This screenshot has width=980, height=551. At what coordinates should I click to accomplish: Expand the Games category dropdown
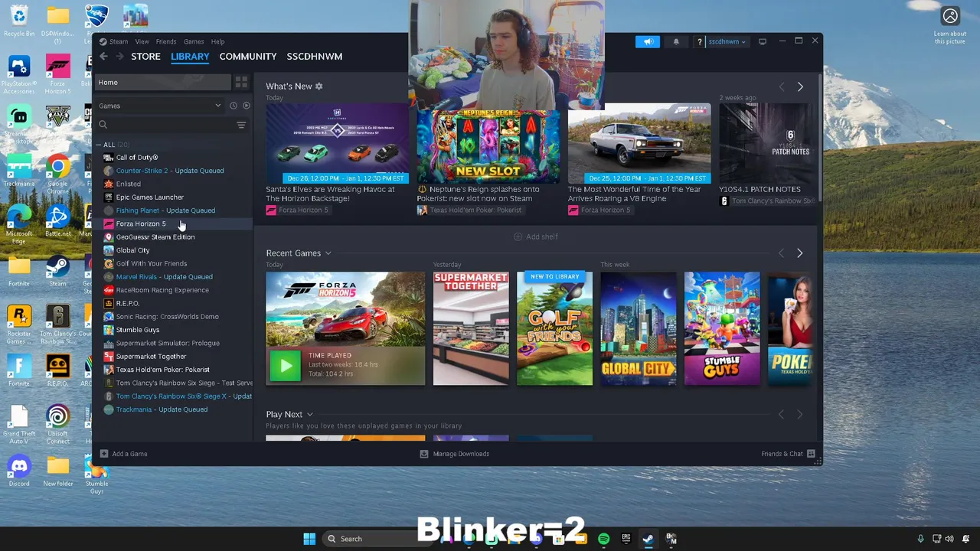217,106
